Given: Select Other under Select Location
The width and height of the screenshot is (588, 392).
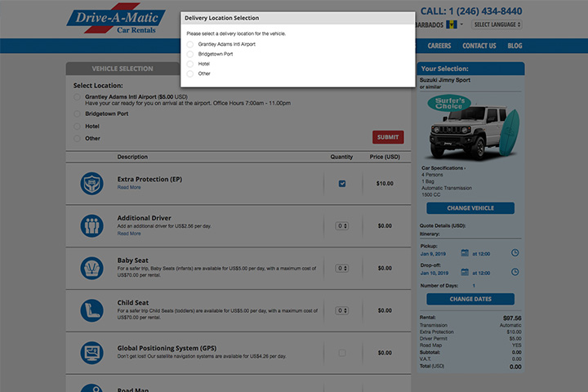Looking at the screenshot, I should pos(77,138).
